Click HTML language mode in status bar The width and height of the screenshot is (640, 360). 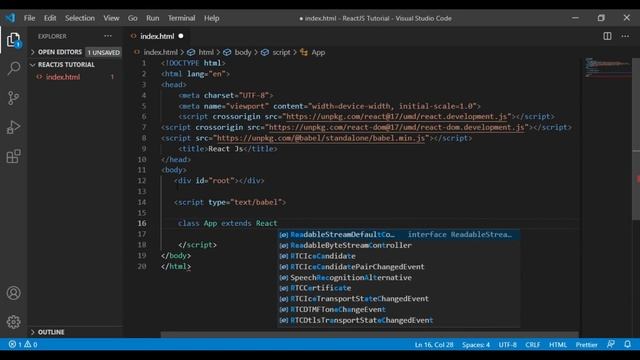(x=558, y=344)
